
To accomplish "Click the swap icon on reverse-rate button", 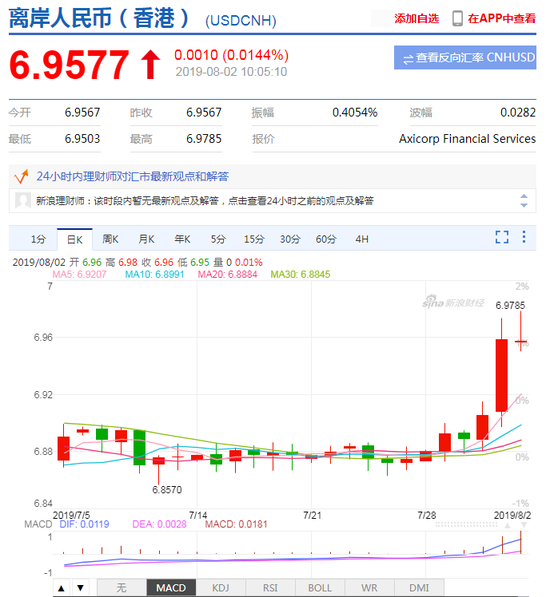I will (408, 59).
